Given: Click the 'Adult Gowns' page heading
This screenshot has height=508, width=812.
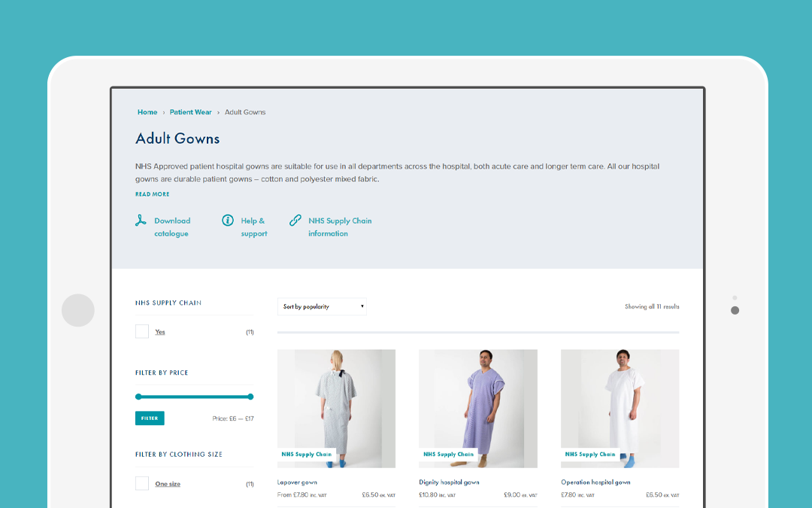Looking at the screenshot, I should 177,138.
